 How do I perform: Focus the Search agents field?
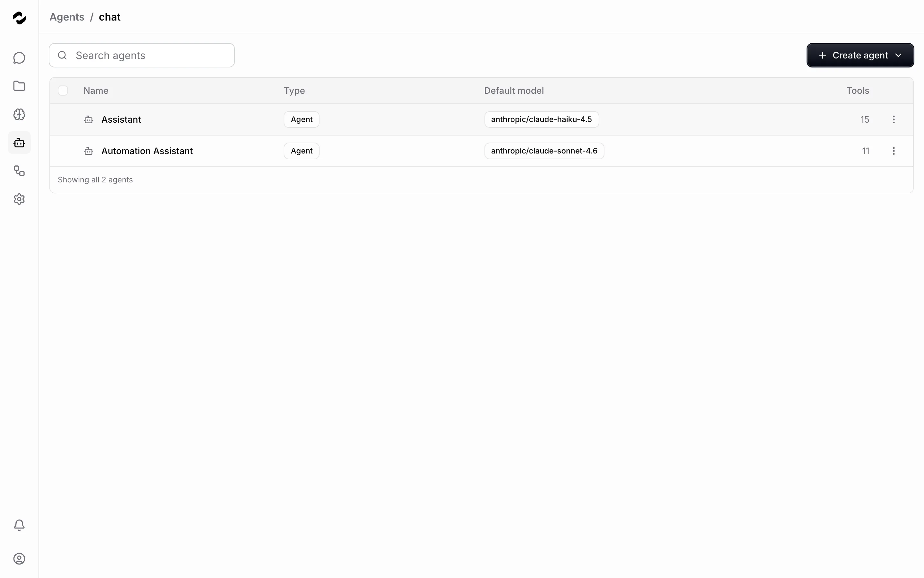(x=142, y=56)
